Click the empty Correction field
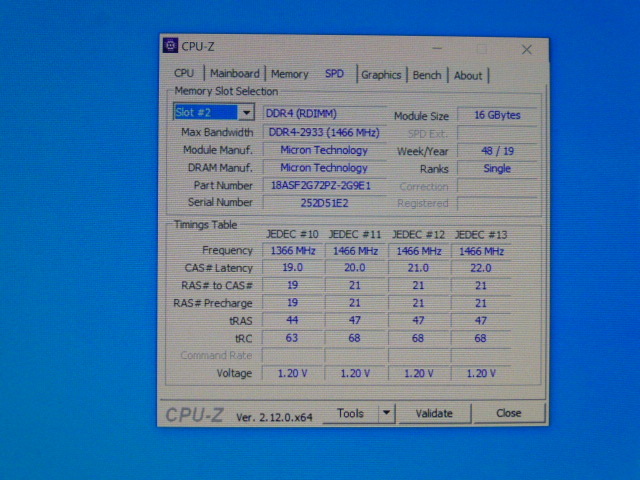 click(x=497, y=186)
